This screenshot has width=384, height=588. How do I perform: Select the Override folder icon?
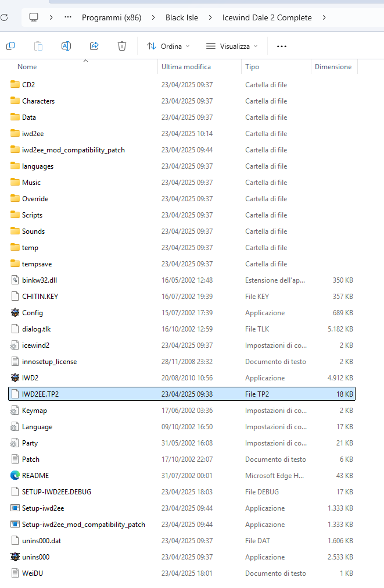(15, 198)
